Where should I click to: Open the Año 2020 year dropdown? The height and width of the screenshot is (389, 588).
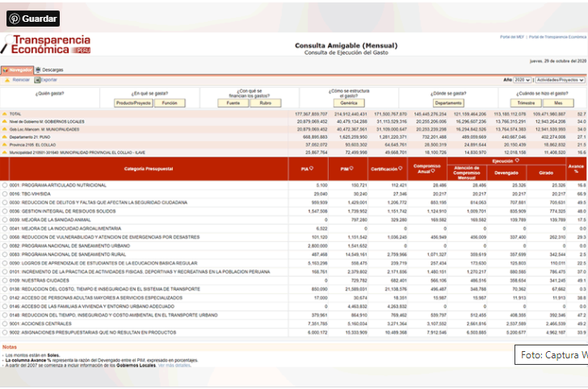[523, 80]
